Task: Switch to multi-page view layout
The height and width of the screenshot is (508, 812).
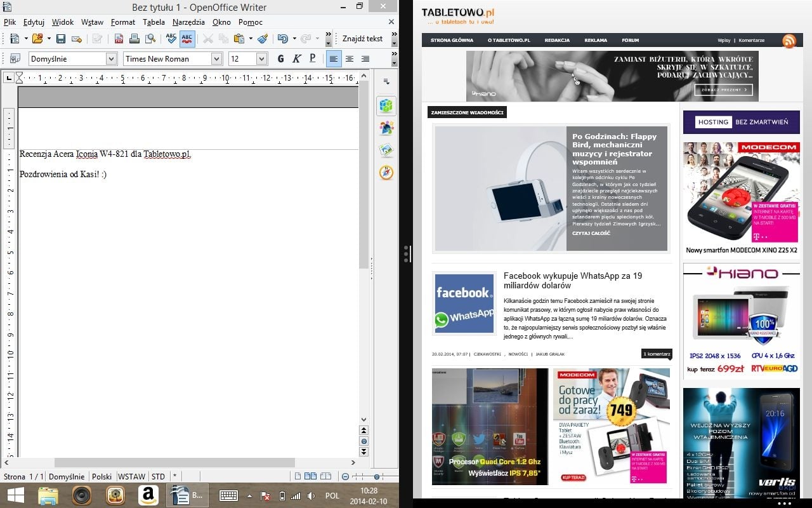Action: pyautogui.click(x=310, y=476)
